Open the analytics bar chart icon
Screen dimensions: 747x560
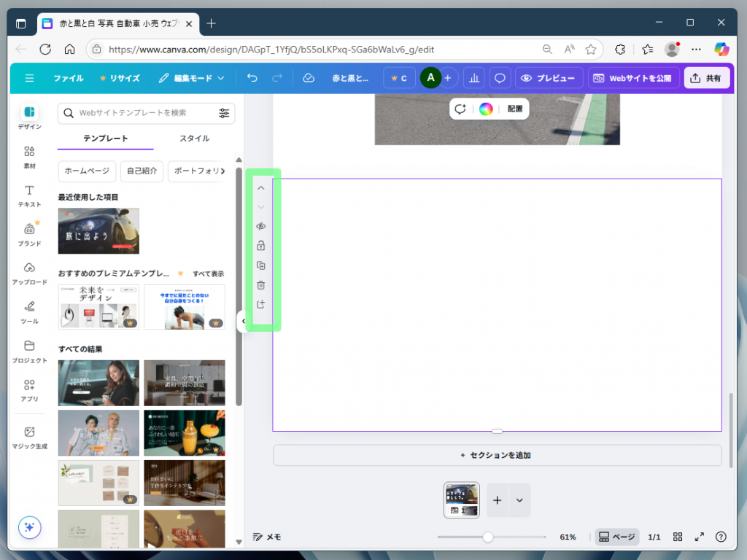(x=473, y=78)
